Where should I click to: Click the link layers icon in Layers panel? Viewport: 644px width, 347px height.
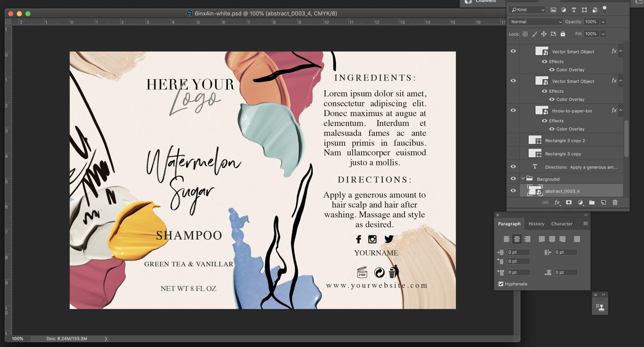click(545, 203)
